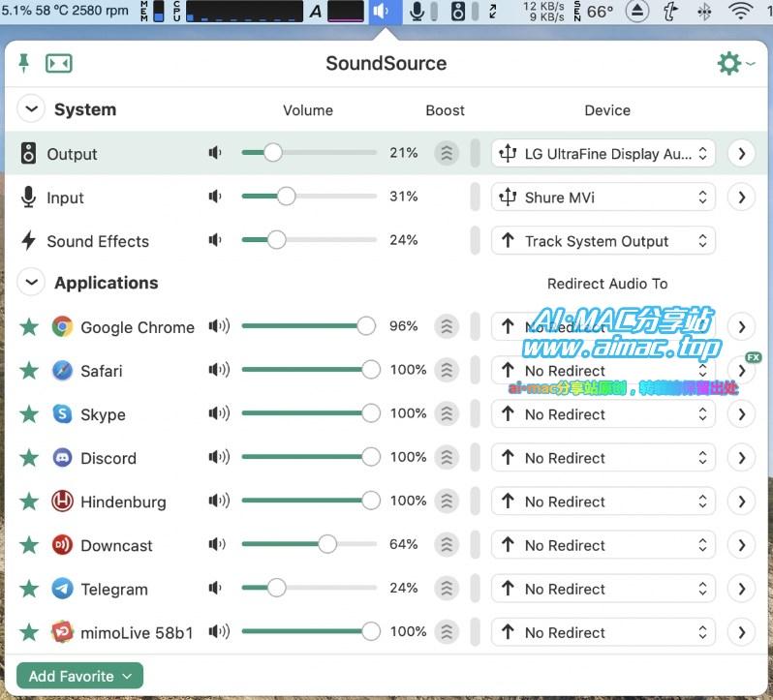Expand Downcast effects arrow

[x=741, y=545]
